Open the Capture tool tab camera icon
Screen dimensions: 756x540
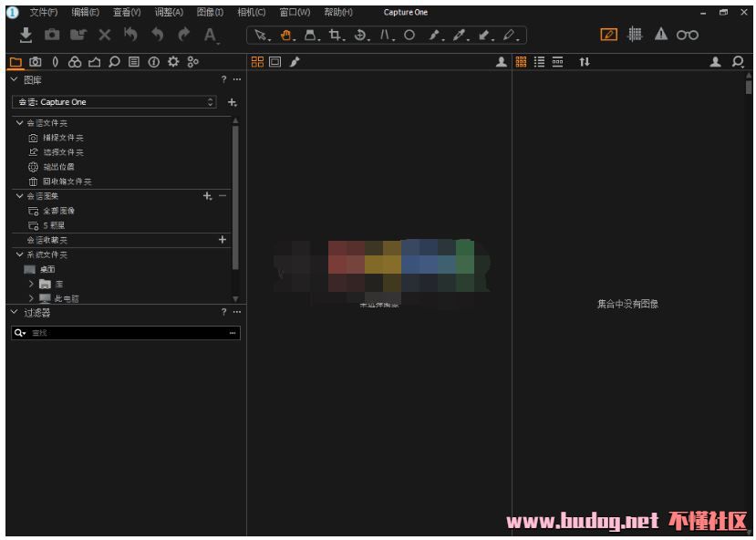35,62
